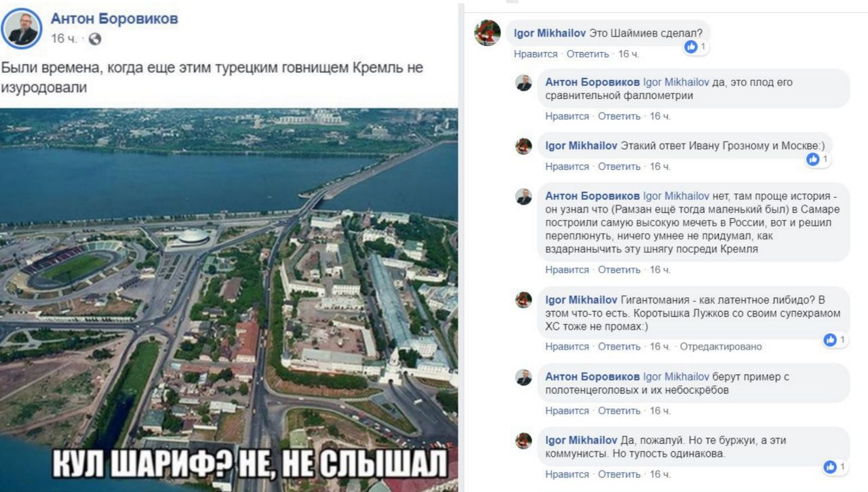
Task: Click the globe public-visibility icon next to 16 ч.
Action: point(95,39)
